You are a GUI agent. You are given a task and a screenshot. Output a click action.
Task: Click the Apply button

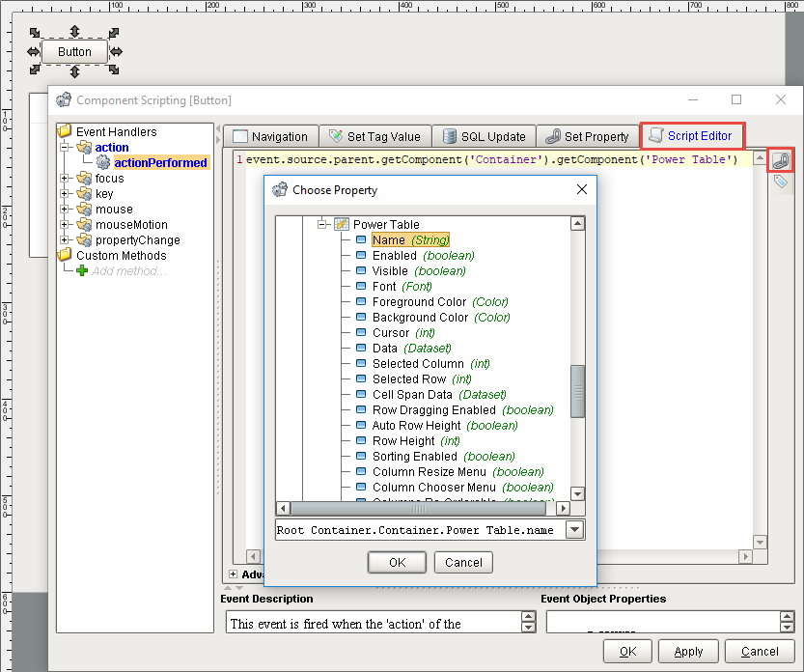click(688, 651)
